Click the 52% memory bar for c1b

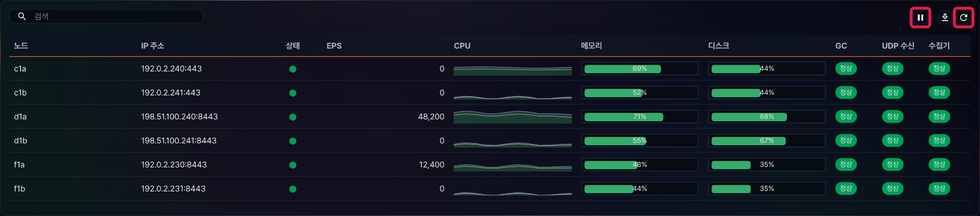pyautogui.click(x=639, y=93)
